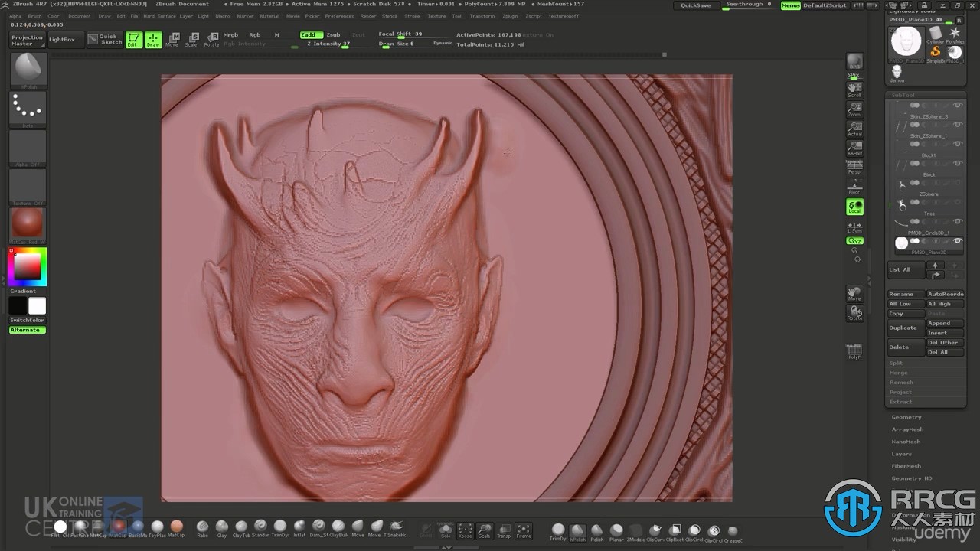Open the Quick Sketch tool
This screenshot has width=980, height=551.
[x=104, y=39]
